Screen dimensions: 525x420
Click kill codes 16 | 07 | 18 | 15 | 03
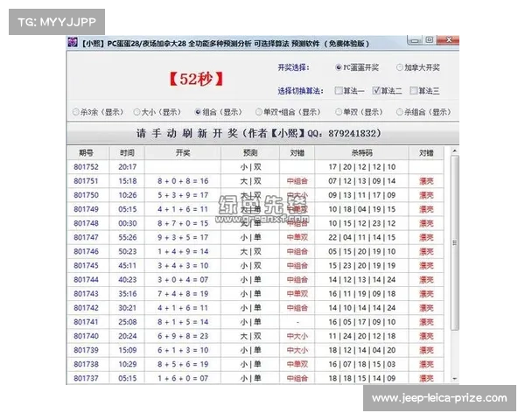click(362, 364)
